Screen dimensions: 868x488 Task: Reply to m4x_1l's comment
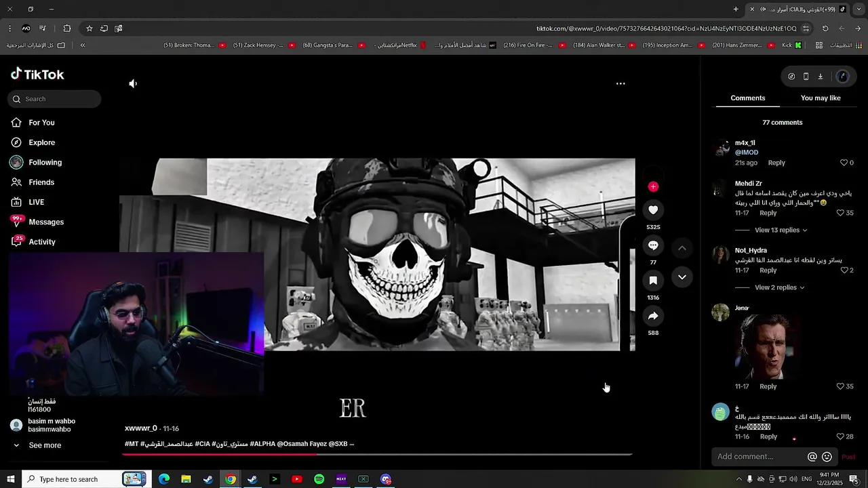click(x=776, y=163)
